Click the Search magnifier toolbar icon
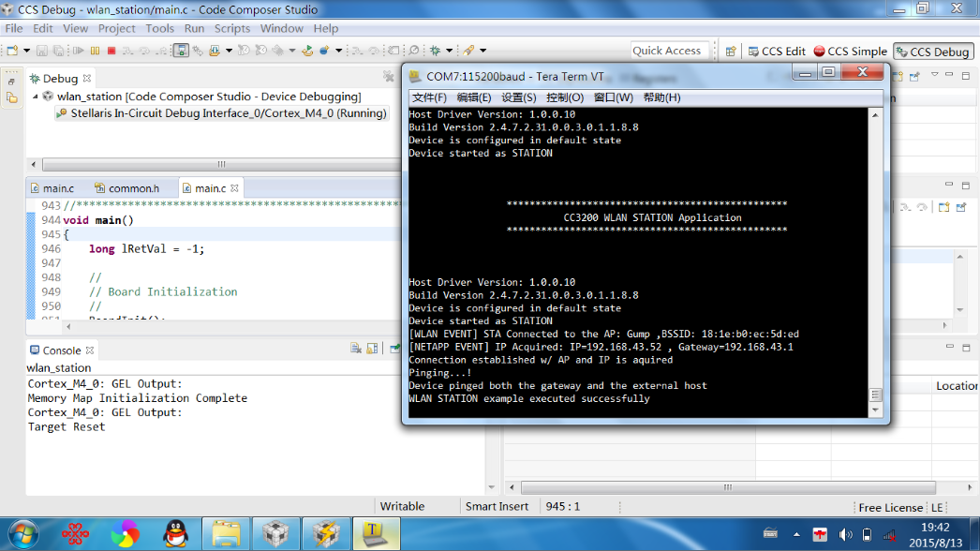This screenshot has height=551, width=980. tap(414, 50)
